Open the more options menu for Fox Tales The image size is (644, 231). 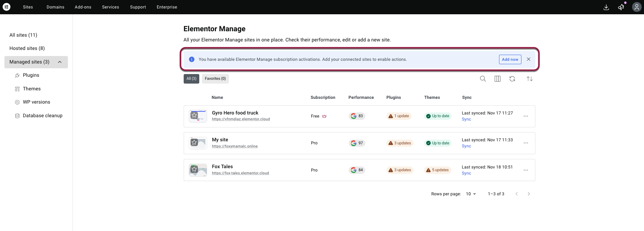coord(526,170)
